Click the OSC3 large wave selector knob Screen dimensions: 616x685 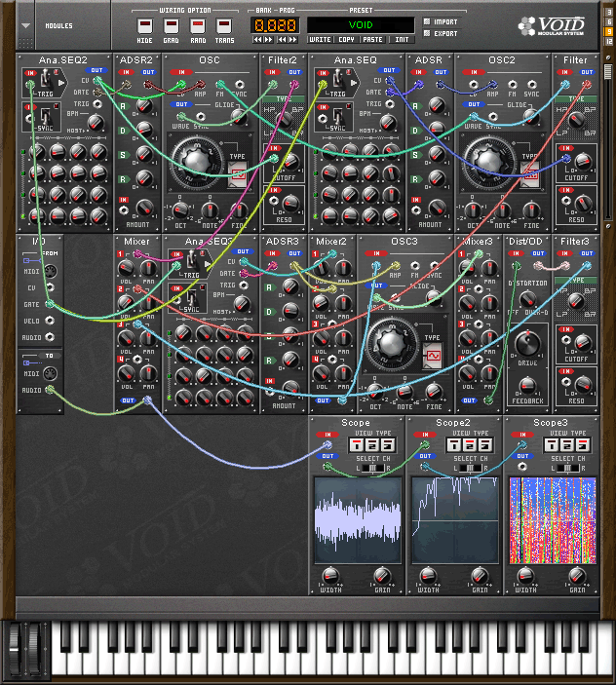(x=392, y=343)
